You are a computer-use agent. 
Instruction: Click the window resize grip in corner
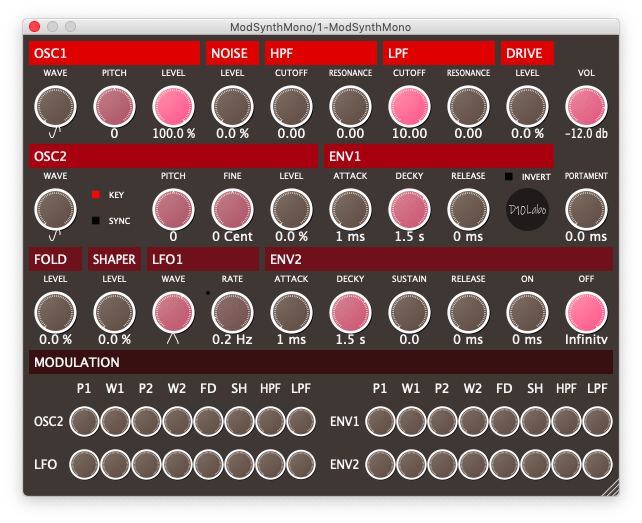click(611, 488)
